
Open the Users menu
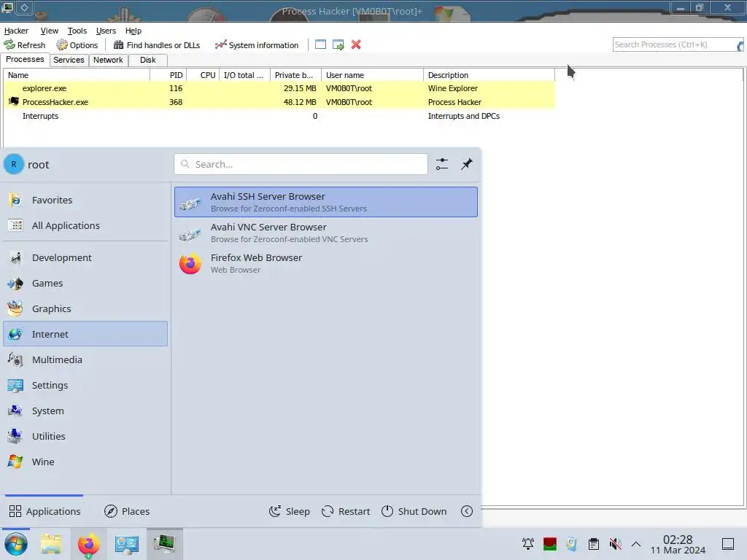(106, 31)
